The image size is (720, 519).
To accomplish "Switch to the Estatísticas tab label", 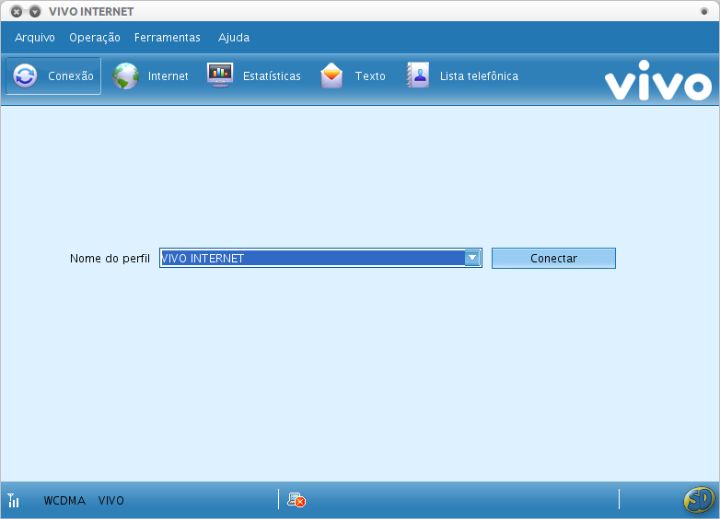I will tap(272, 76).
